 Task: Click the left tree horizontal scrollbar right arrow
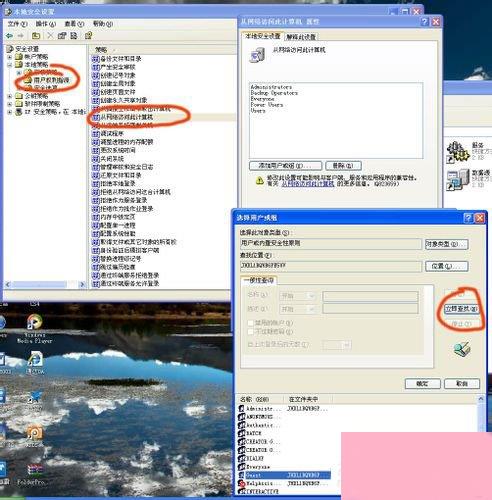pyautogui.click(x=82, y=285)
